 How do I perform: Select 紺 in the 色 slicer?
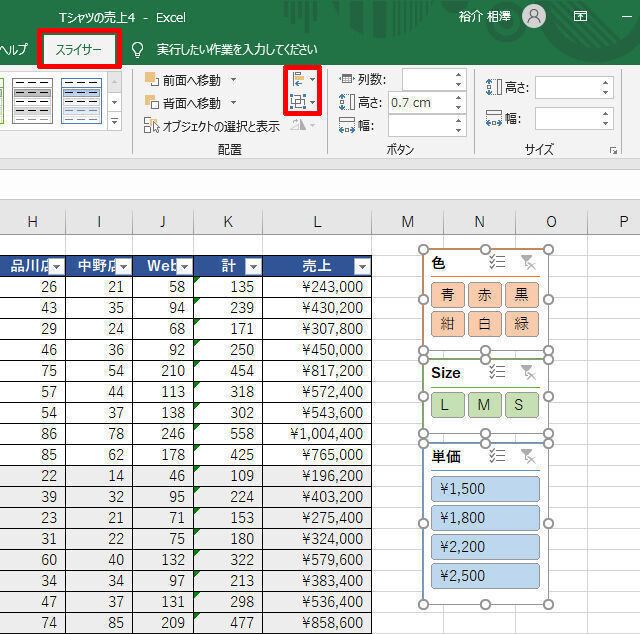[448, 324]
